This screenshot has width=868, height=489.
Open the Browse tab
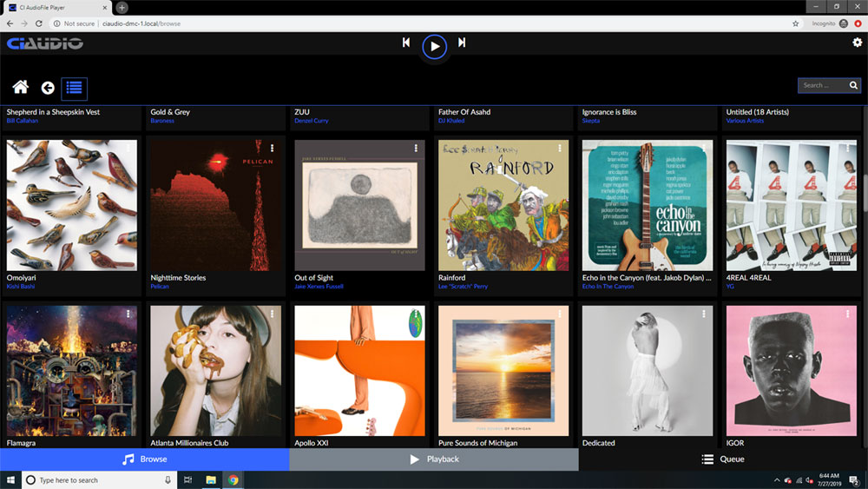pos(144,459)
